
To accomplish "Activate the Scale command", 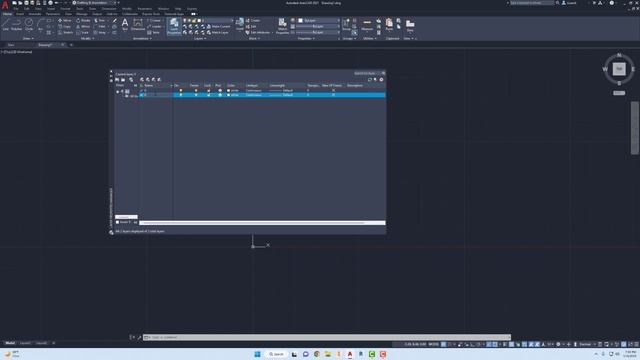I will tap(82, 33).
